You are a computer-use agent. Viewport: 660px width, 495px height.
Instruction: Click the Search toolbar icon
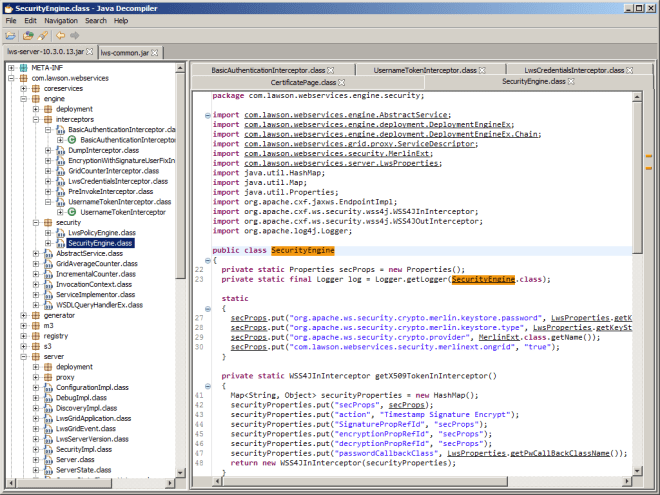[42, 34]
